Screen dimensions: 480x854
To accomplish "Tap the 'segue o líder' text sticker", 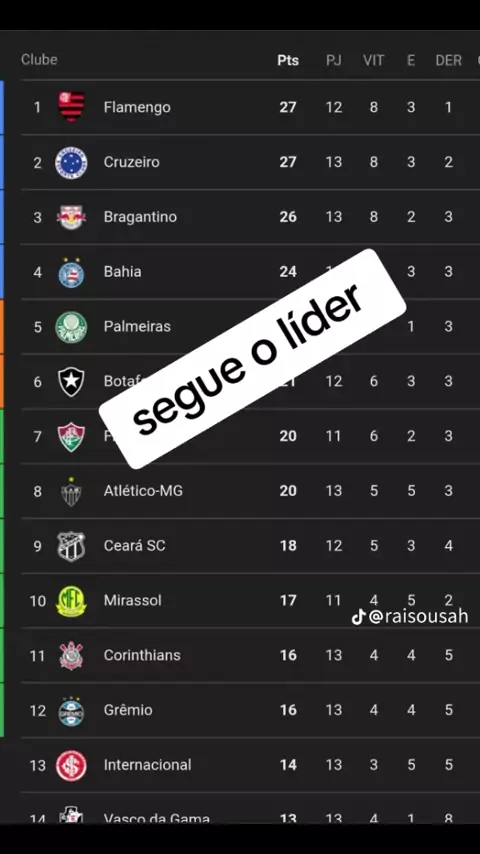I will point(252,359).
